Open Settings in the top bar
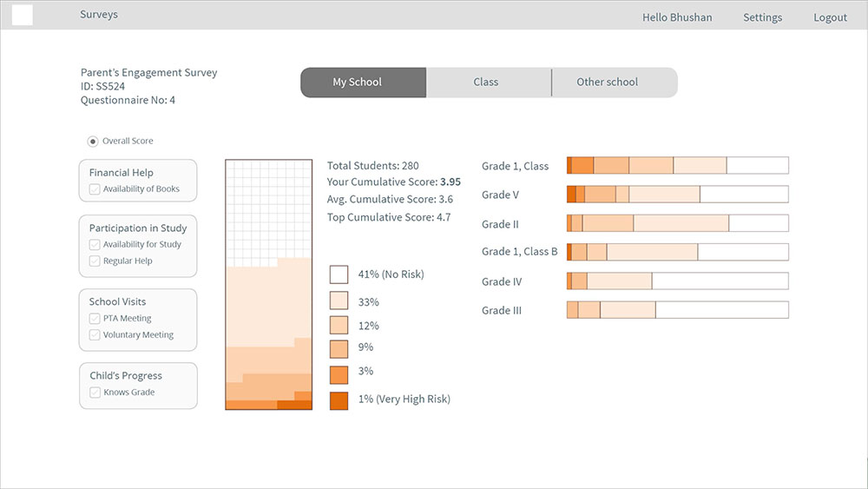Viewport: 868px width, 489px height. point(762,17)
